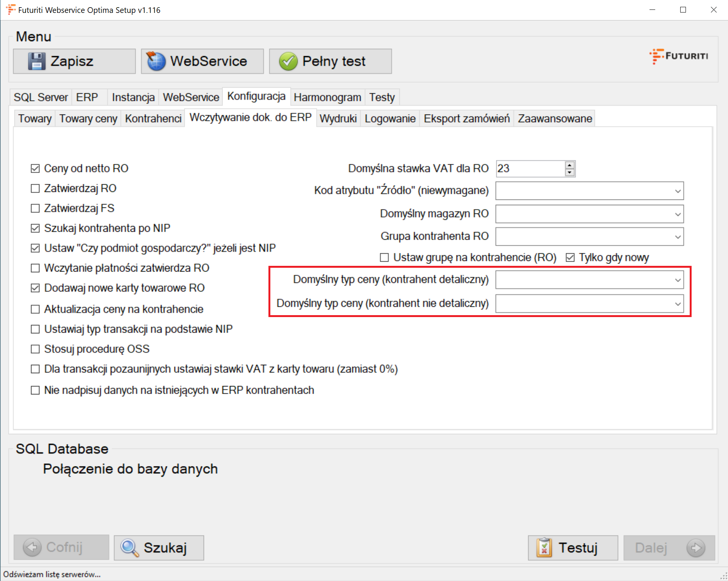The width and height of the screenshot is (728, 581).
Task: Click into the Domyślna stawka VAT field
Action: pos(530,169)
